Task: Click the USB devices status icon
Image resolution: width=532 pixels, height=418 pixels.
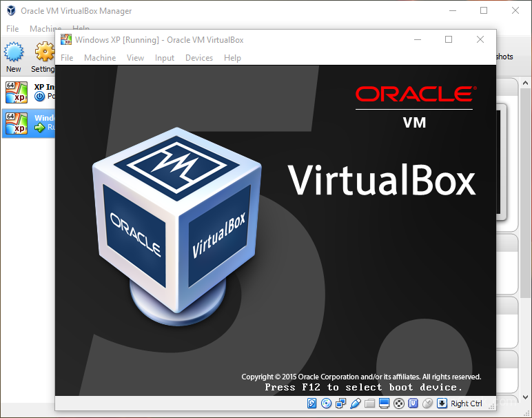Action: (355, 403)
